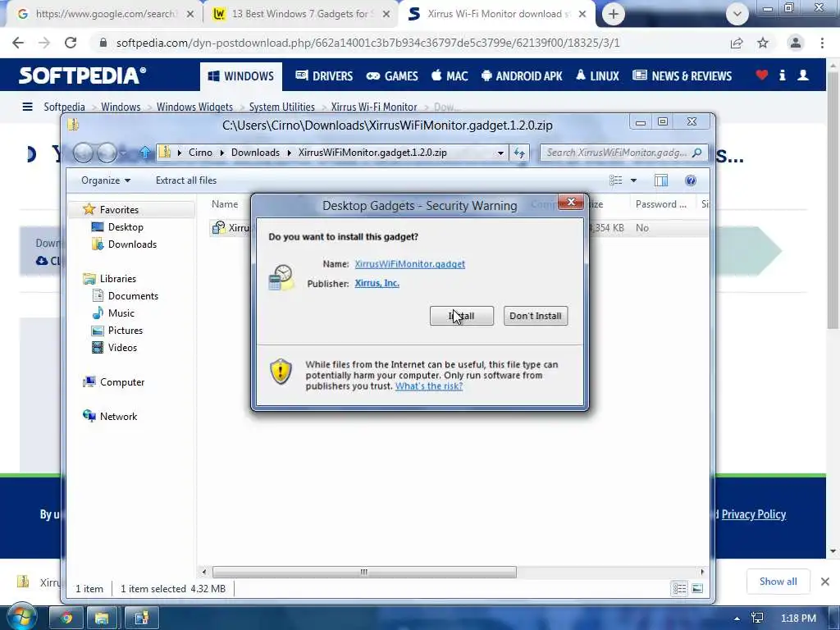Open the Chrome taskbar icon

tap(66, 619)
